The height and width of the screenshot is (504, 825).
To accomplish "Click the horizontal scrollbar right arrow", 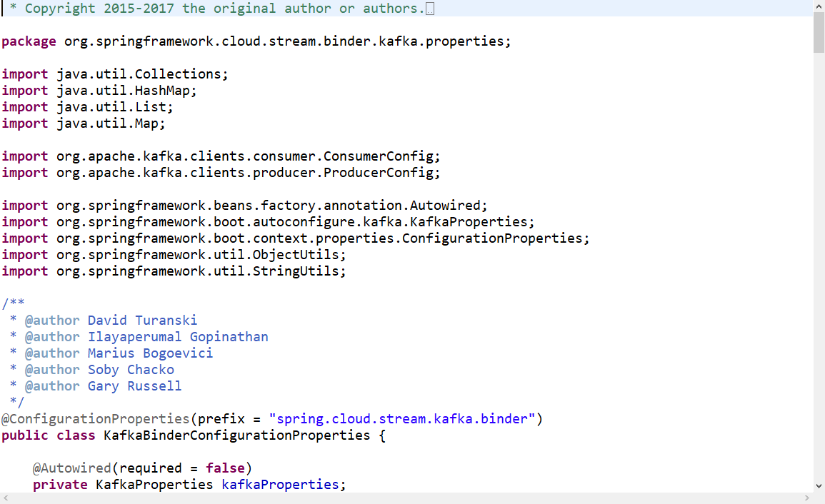I will (807, 498).
